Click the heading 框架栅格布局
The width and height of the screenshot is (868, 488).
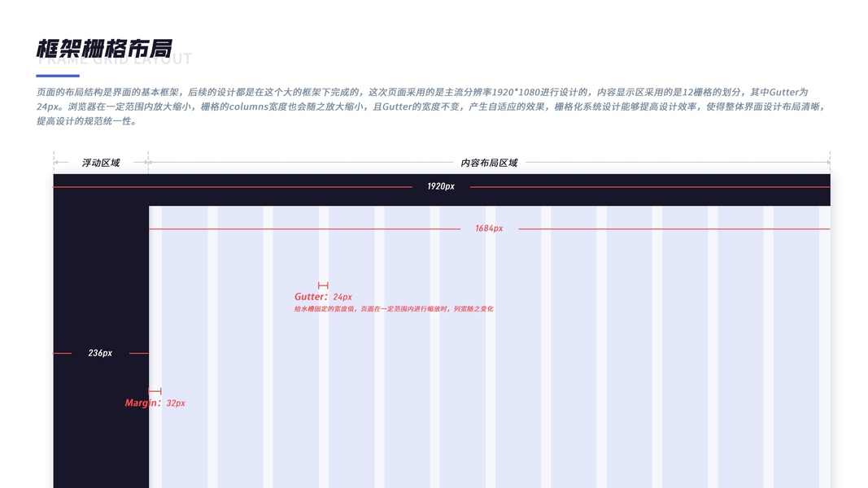click(104, 49)
